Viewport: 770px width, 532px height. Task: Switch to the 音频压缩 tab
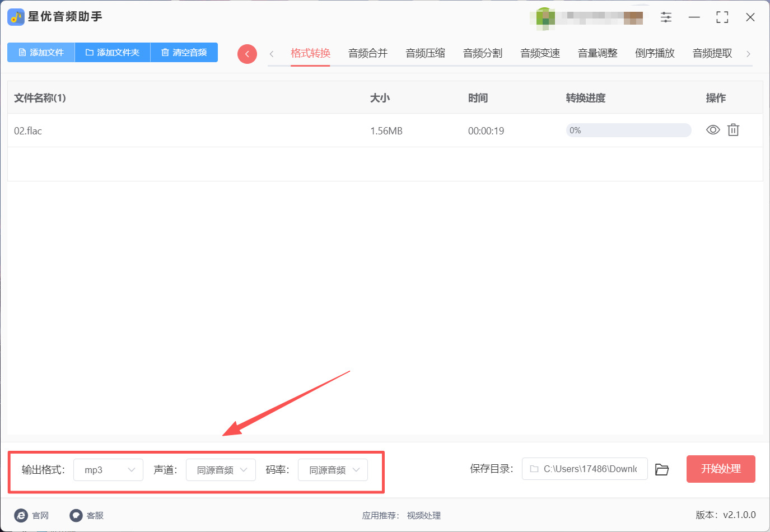pos(426,53)
